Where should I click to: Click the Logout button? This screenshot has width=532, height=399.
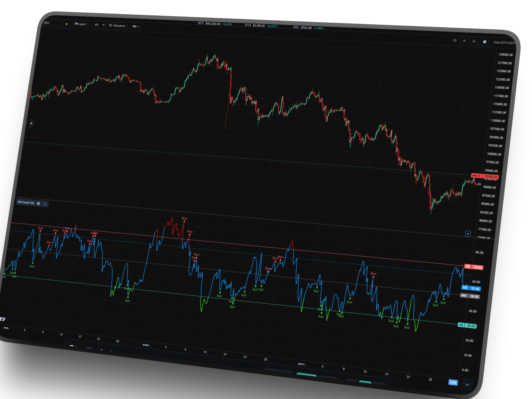point(80,24)
